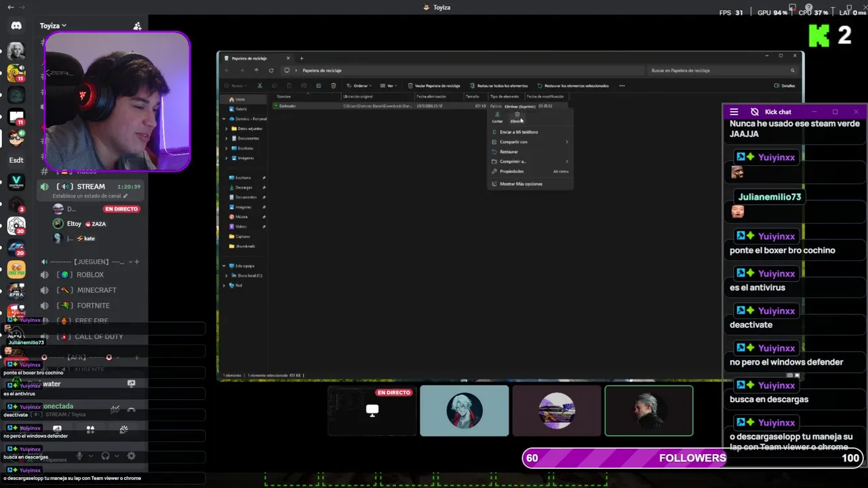This screenshot has height=488, width=868.
Task: Click the add channel plus next to JUEGUEN
Action: 136,262
